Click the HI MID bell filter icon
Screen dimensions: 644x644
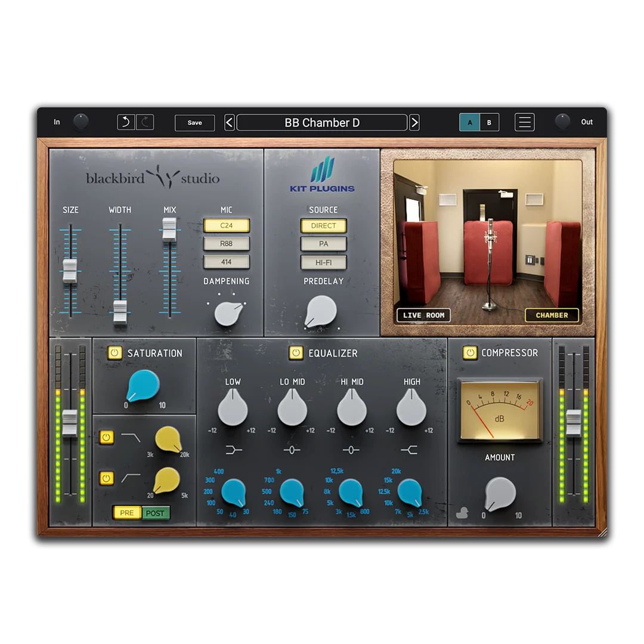click(351, 450)
